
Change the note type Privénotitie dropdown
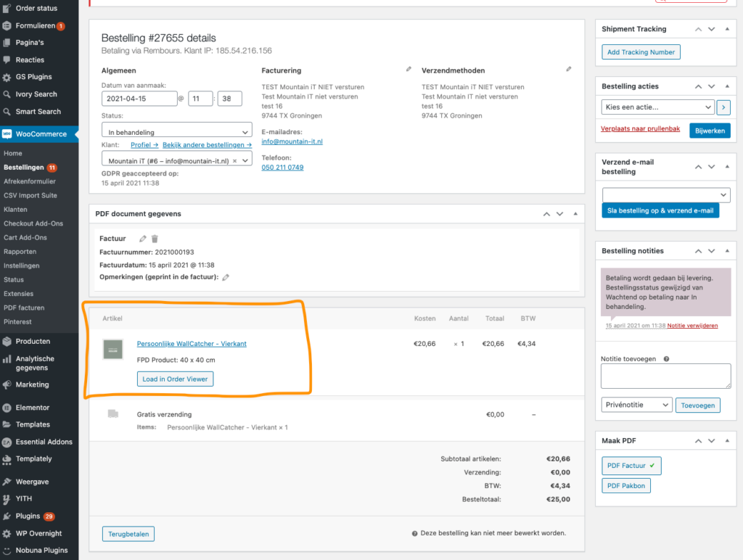click(636, 405)
